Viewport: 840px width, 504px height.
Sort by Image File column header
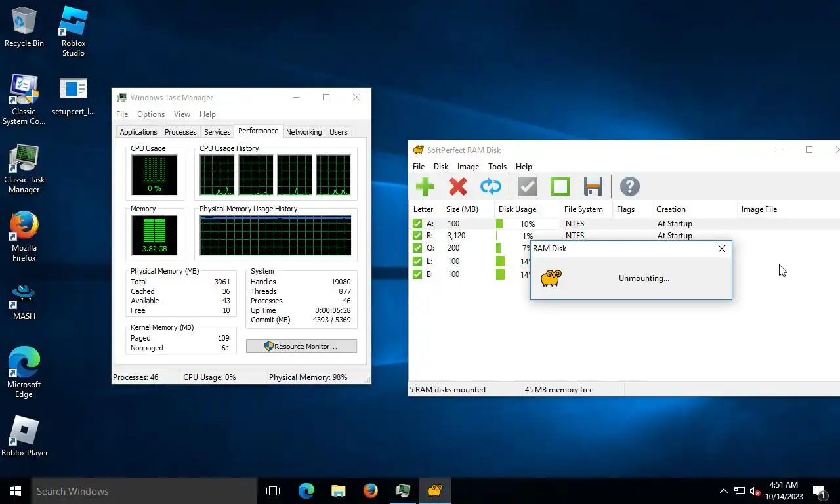(788, 209)
